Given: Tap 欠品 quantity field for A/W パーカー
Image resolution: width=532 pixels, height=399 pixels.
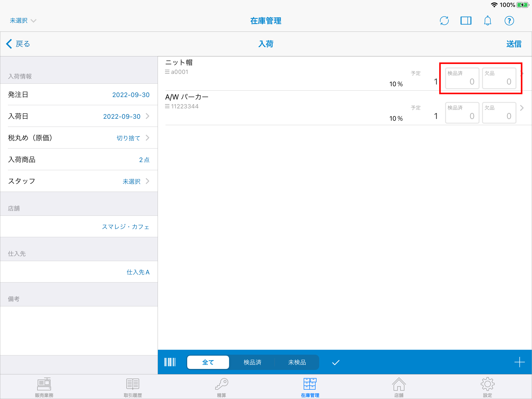Looking at the screenshot, I should coord(499,113).
